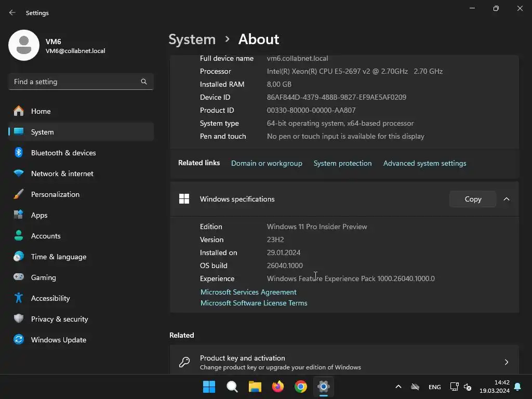Screen dimensions: 532x399
Task: Click the processor Intel Xeon value
Action: (x=354, y=71)
